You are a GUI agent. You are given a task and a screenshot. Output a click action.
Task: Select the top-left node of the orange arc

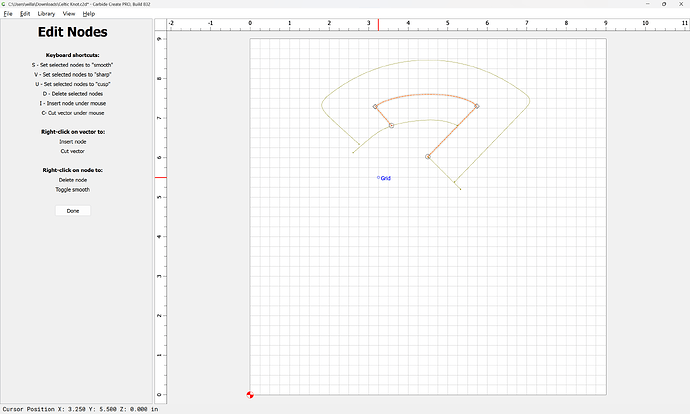tap(375, 106)
